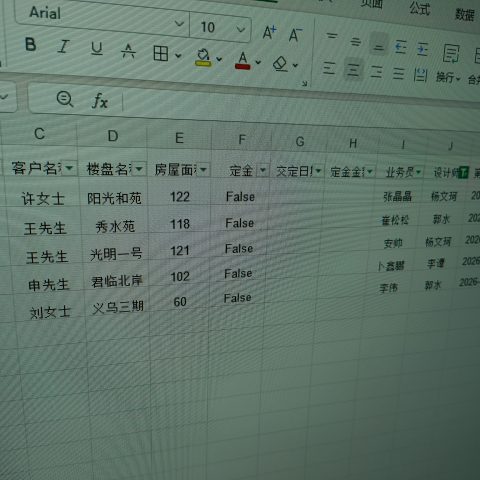The image size is (480, 480).
Task: Select cell with 义乌三期
Action: coord(118,307)
